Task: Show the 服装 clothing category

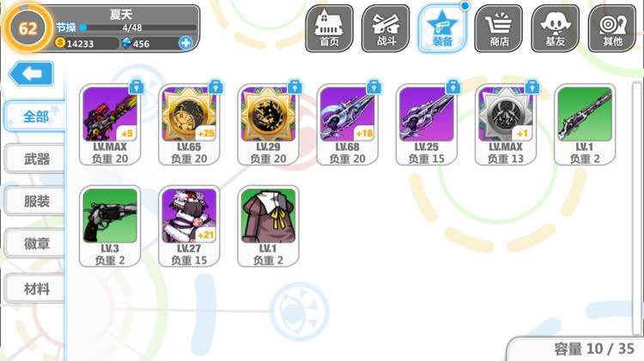Action: (x=35, y=201)
